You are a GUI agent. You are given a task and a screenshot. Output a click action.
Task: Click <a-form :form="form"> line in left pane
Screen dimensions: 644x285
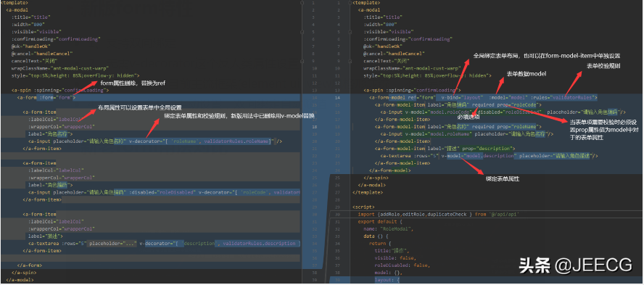point(46,98)
